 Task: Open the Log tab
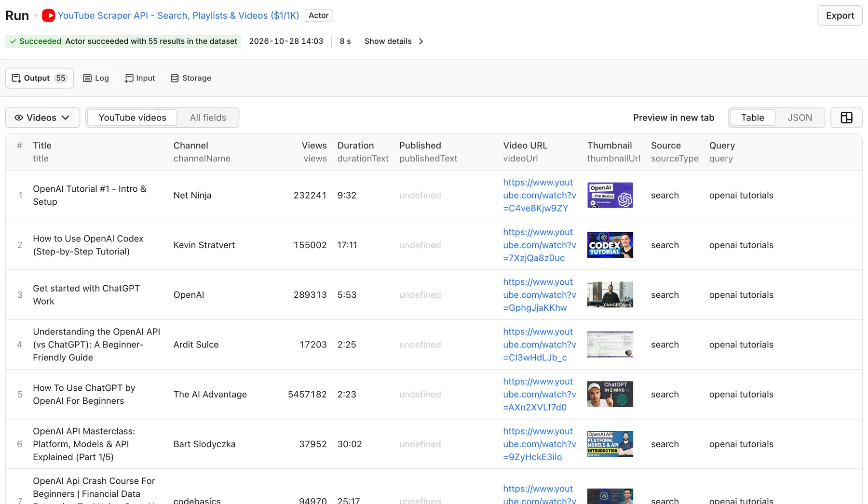(x=96, y=78)
